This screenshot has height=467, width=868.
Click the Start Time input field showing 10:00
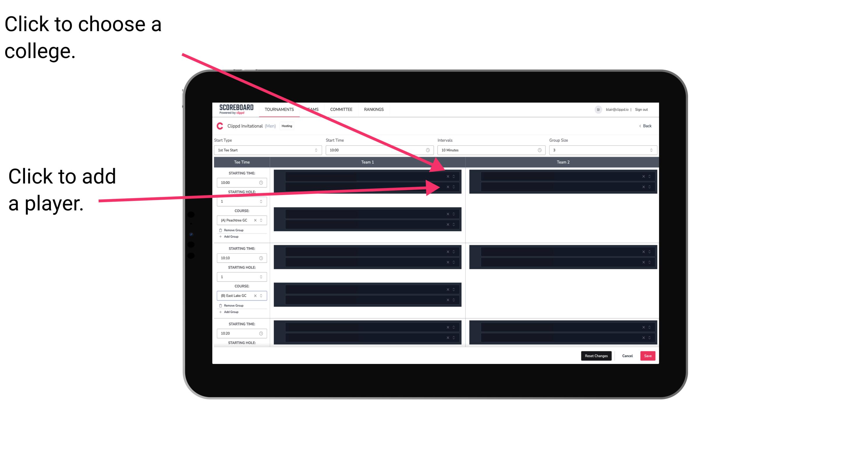pyautogui.click(x=380, y=151)
